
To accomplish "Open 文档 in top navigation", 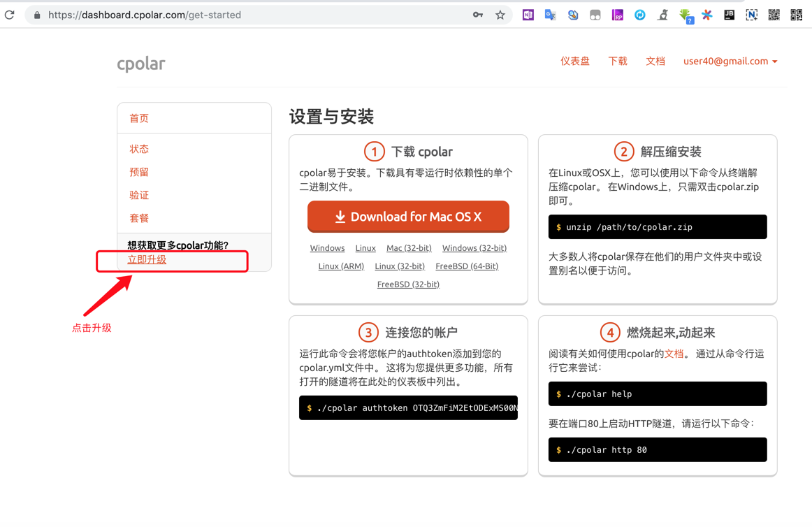I will [x=655, y=61].
